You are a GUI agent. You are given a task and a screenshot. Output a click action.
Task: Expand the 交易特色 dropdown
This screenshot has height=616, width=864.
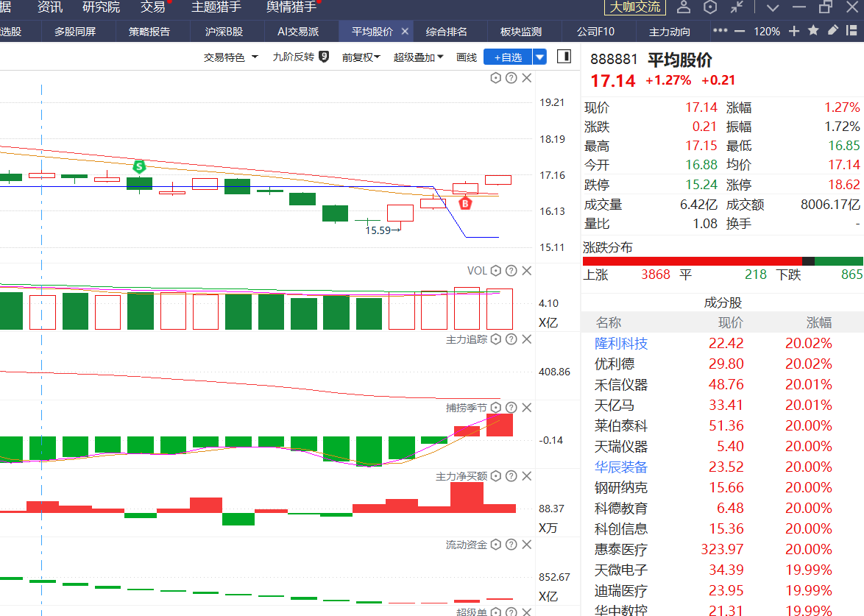pos(230,57)
